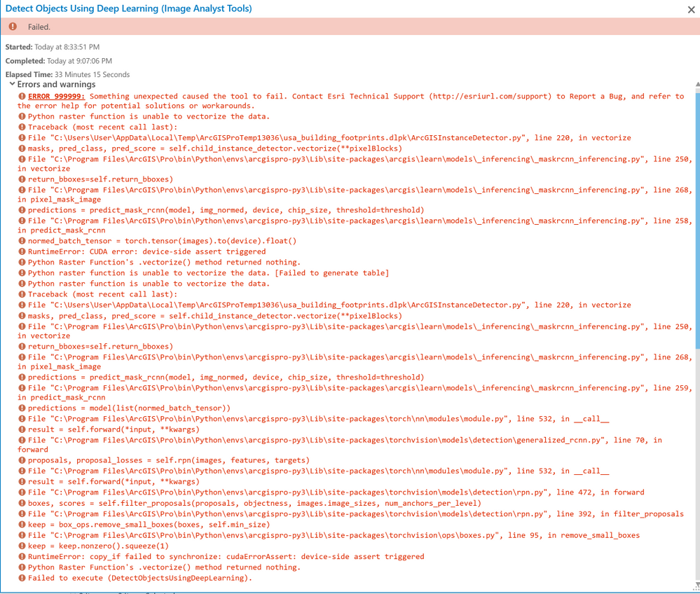The height and width of the screenshot is (594, 700).
Task: Collapse the Errors and warnings section
Action: 13,84
